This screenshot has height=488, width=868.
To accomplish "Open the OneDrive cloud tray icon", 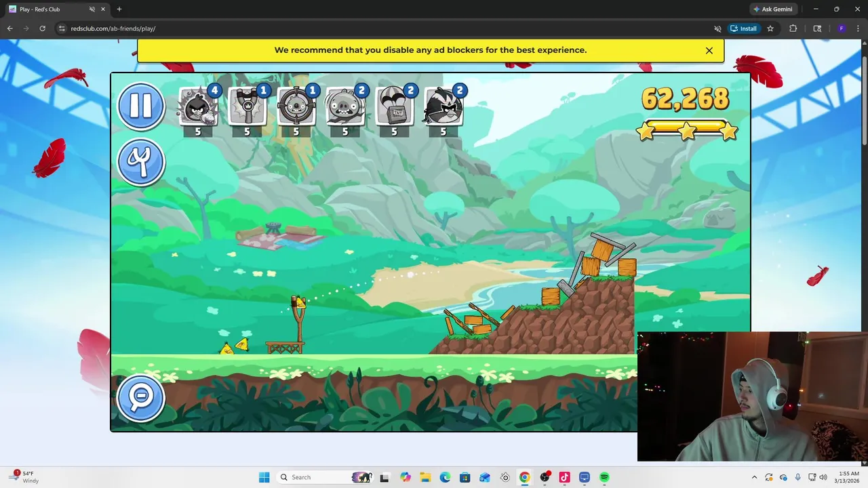I will click(x=783, y=477).
